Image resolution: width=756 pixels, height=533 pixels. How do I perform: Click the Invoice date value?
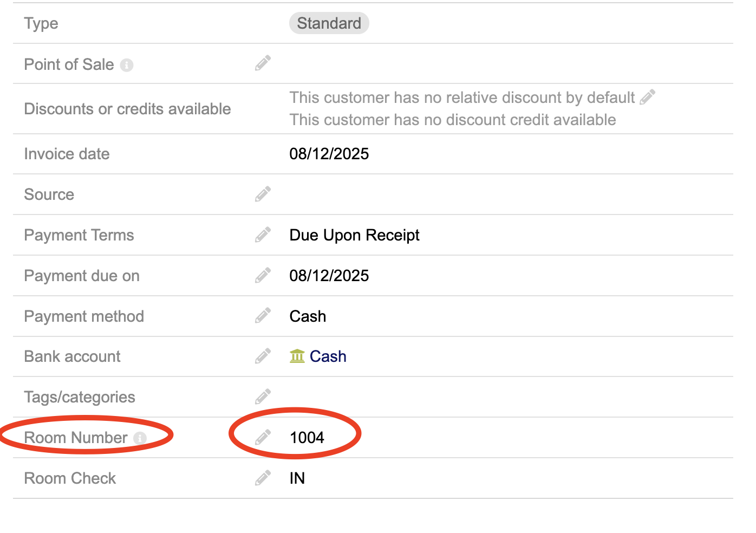(329, 154)
